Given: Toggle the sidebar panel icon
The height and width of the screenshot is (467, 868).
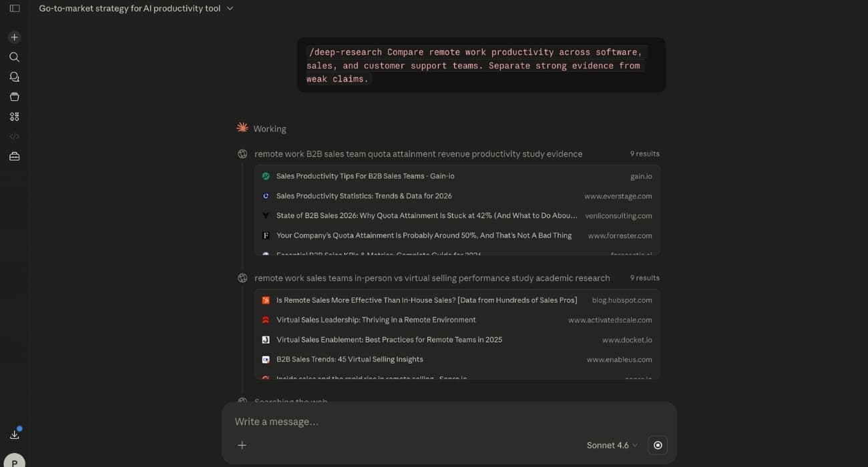Looking at the screenshot, I should coord(15,9).
